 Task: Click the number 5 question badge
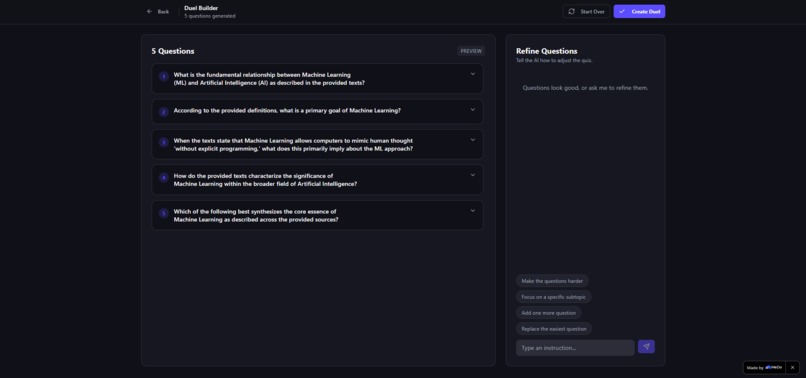[x=163, y=213]
